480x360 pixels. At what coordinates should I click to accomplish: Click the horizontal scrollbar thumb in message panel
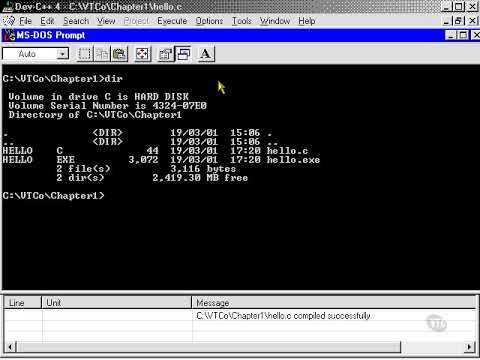[x=209, y=347]
